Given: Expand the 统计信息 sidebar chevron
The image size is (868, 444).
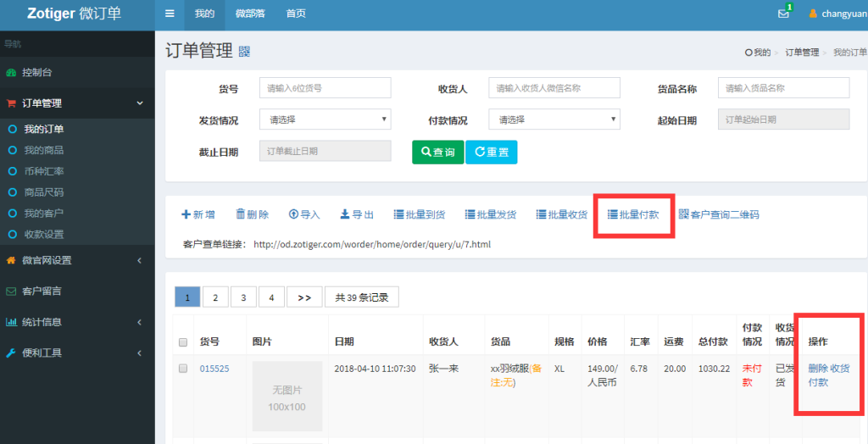Looking at the screenshot, I should 140,322.
